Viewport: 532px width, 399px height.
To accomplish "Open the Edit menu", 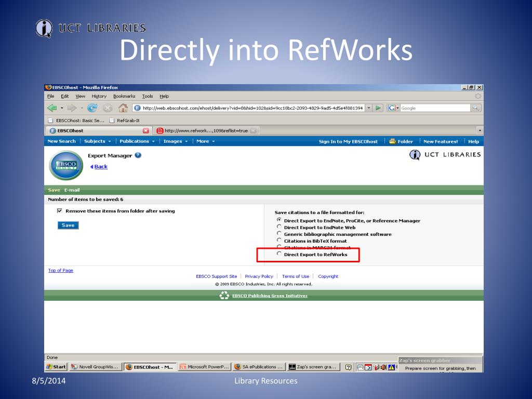I will pos(65,96).
